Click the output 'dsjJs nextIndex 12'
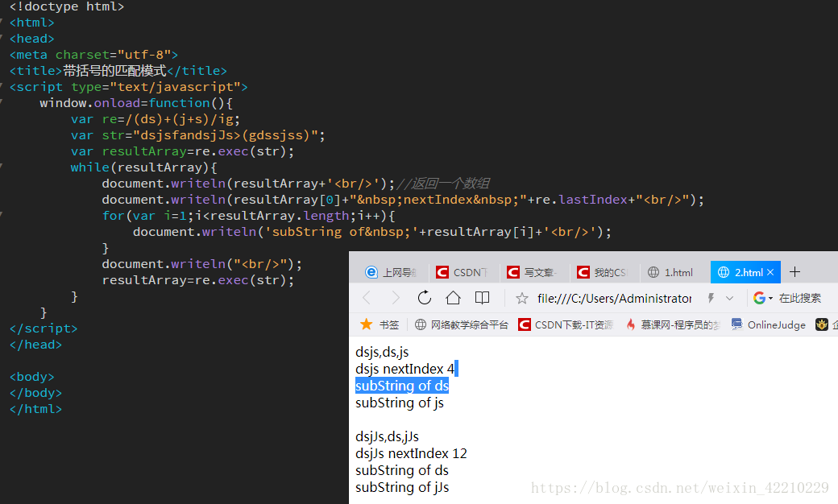The image size is (838, 504). click(x=411, y=453)
